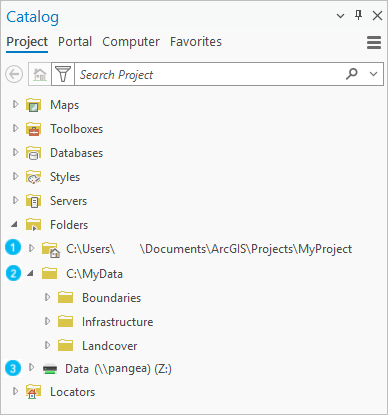Open the Catalog pane options chevron
Viewport: 388px width, 415px height.
click(x=340, y=16)
